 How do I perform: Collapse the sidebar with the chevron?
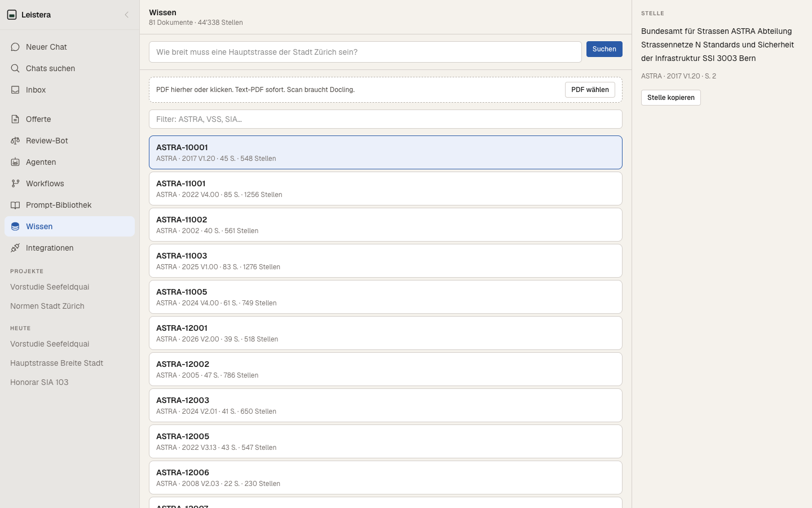127,15
